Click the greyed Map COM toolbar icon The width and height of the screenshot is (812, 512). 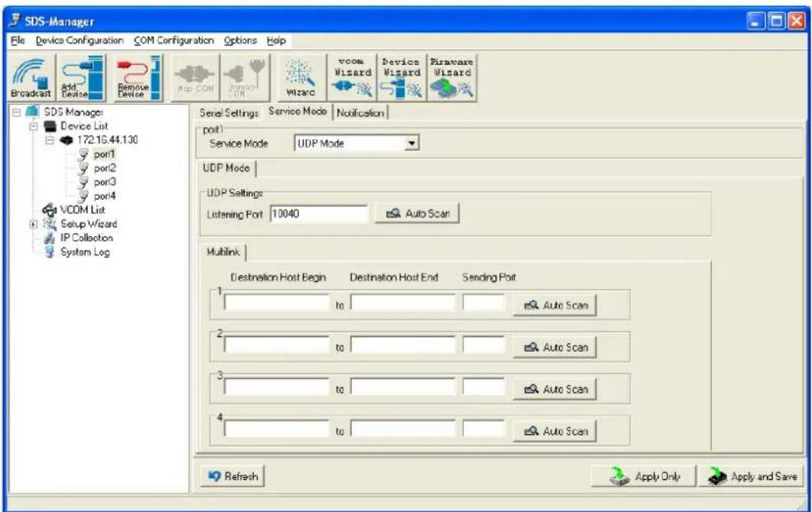click(196, 78)
